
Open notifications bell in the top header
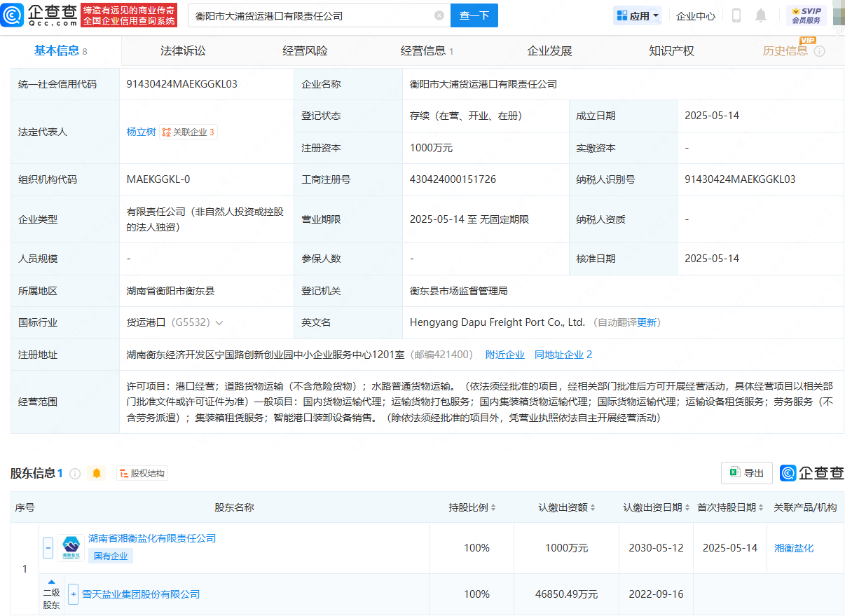pos(761,15)
